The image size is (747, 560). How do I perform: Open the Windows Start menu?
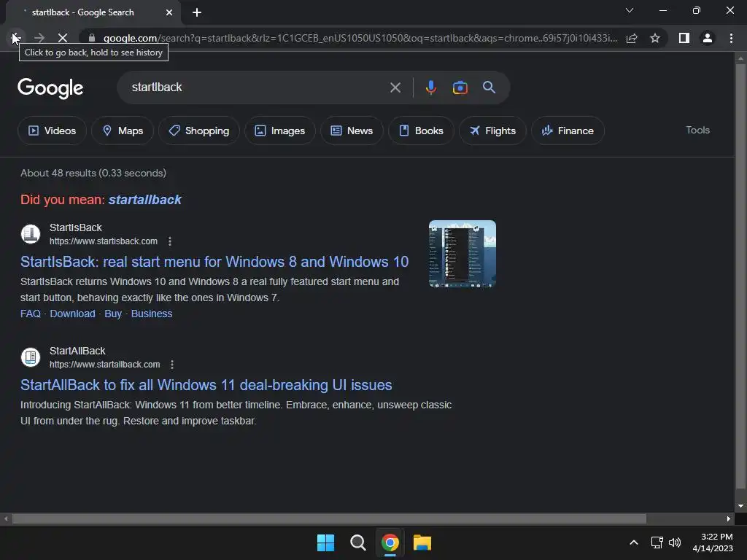click(x=326, y=542)
